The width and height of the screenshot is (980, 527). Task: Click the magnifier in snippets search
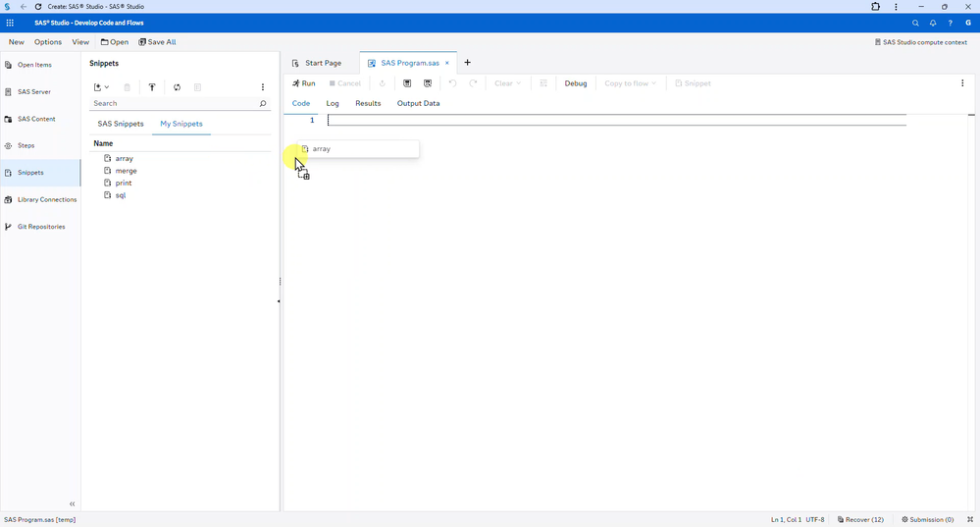point(263,103)
